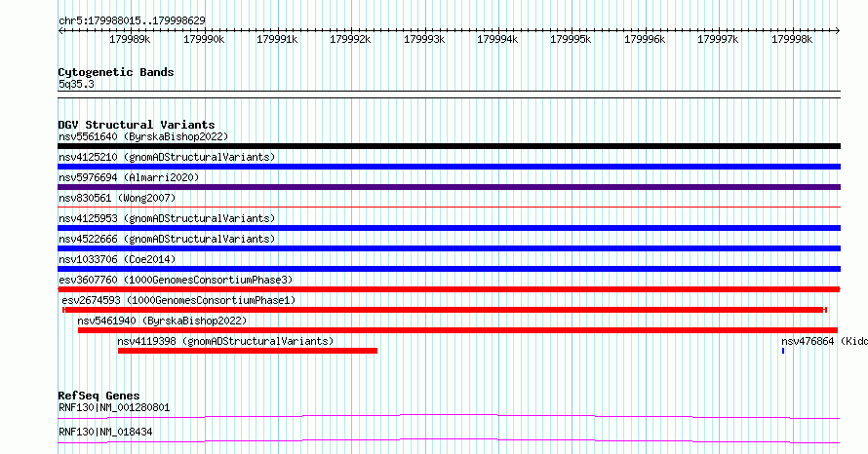Click the DGV Structural Variants track title

click(x=137, y=125)
